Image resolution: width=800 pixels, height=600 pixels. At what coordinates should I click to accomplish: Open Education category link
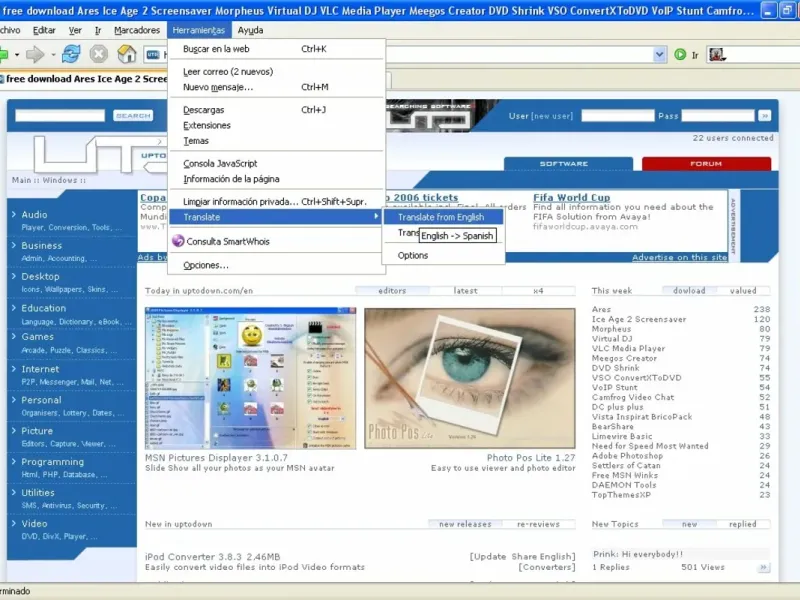coord(43,308)
